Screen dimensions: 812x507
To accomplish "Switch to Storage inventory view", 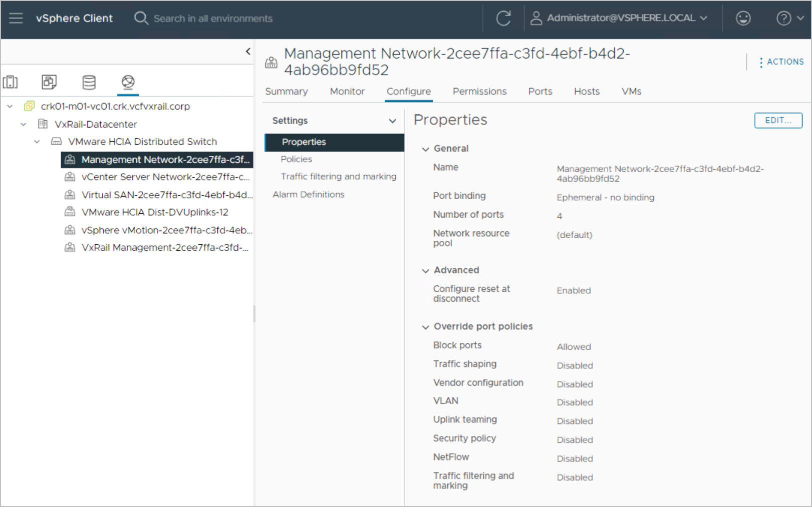I will (x=89, y=82).
